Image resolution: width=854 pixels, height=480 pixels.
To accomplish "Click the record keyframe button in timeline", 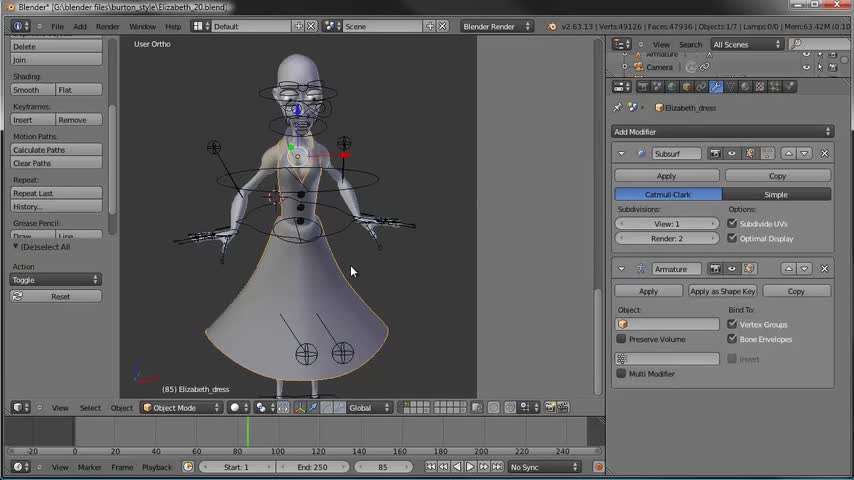I will [x=599, y=467].
